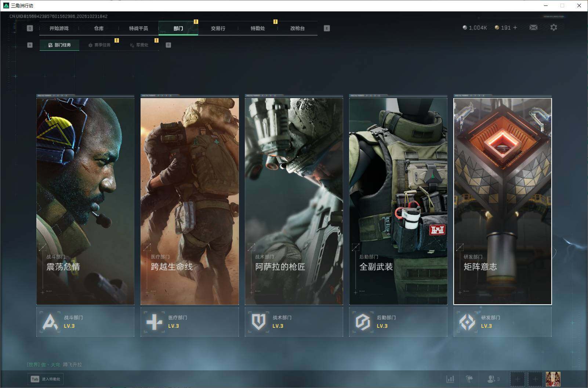Image resolution: width=588 pixels, height=388 pixels.
Task: Open the 特勤处 tab
Action: pyautogui.click(x=258, y=28)
